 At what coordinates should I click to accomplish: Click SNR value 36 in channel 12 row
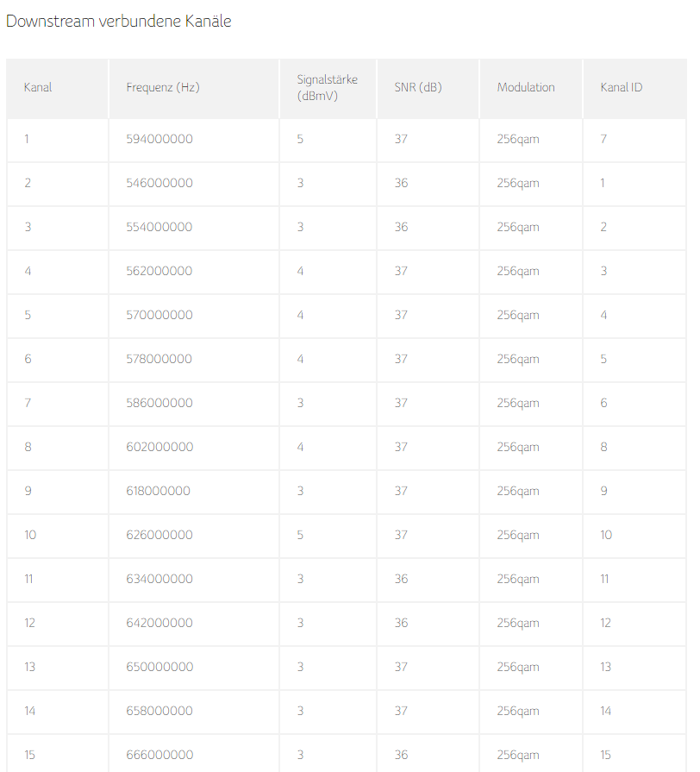tap(401, 622)
